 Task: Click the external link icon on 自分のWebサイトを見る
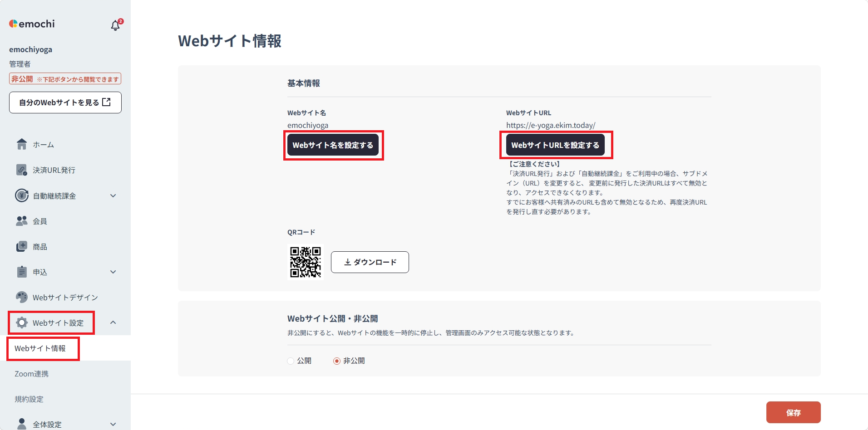point(106,102)
